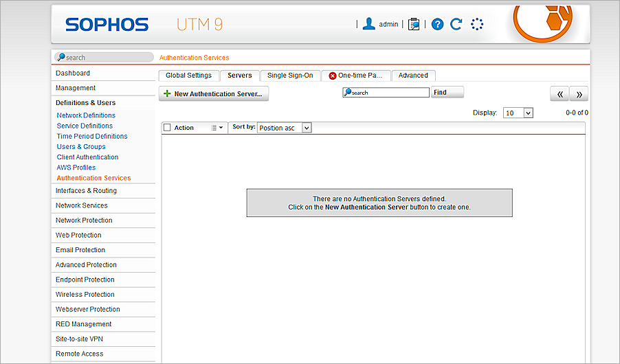Open the One-time Password tab
Viewport: 620px width, 364px height.
pyautogui.click(x=356, y=76)
